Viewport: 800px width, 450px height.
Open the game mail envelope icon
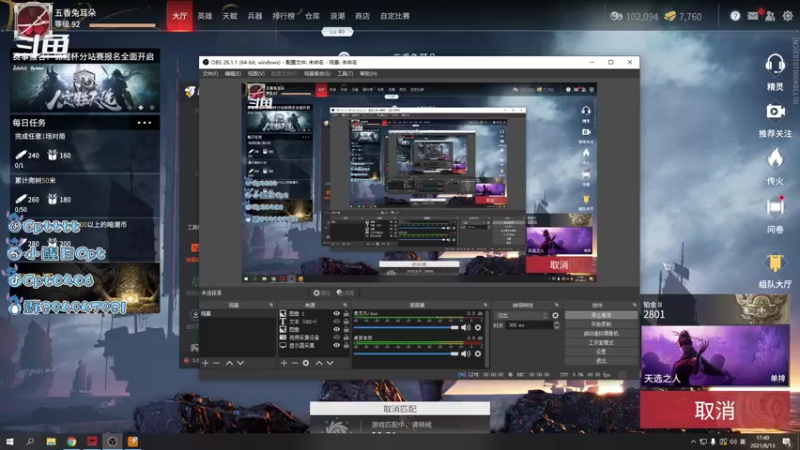coord(753,16)
